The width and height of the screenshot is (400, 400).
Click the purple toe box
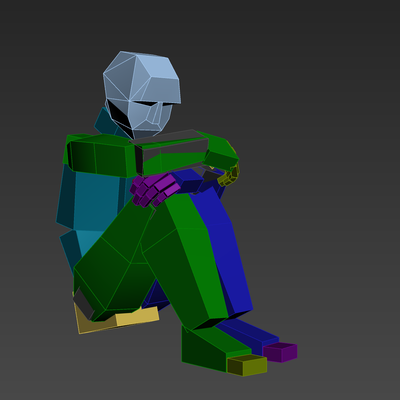pos(280,352)
